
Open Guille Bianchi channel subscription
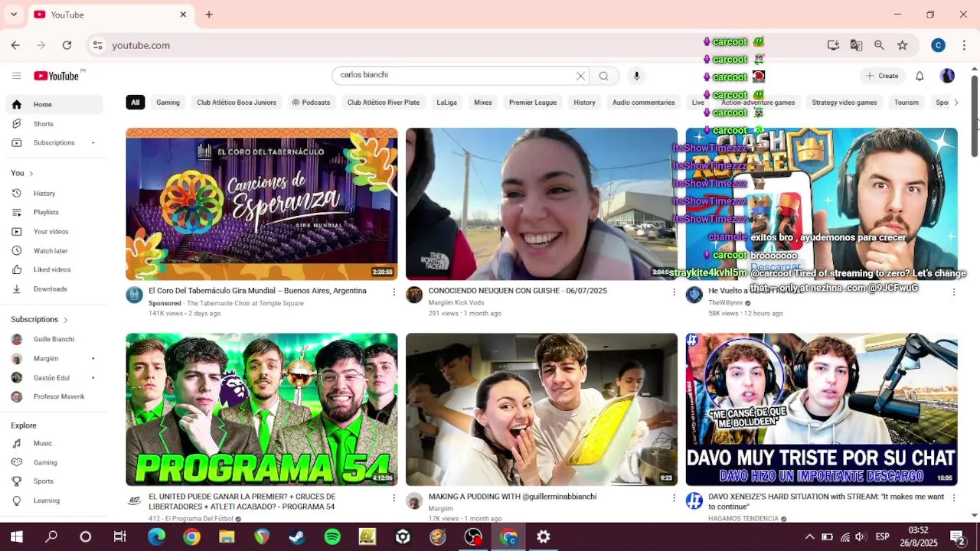[54, 340]
